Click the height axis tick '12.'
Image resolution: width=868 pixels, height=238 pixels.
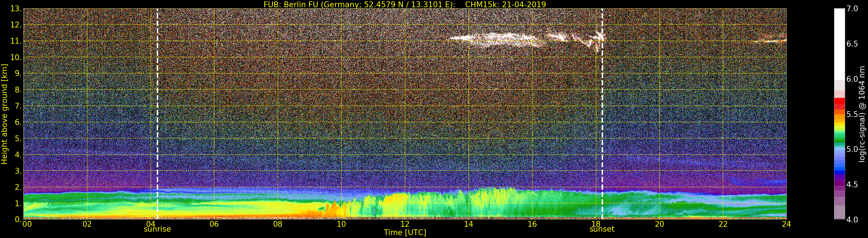tap(16, 25)
